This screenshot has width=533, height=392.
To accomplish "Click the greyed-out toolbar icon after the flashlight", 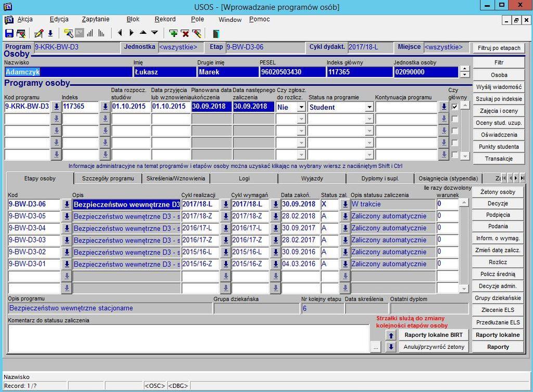I will click(79, 33).
